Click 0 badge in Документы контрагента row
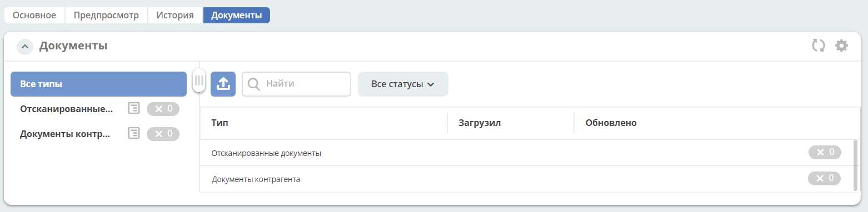868x212 pixels. [825, 178]
